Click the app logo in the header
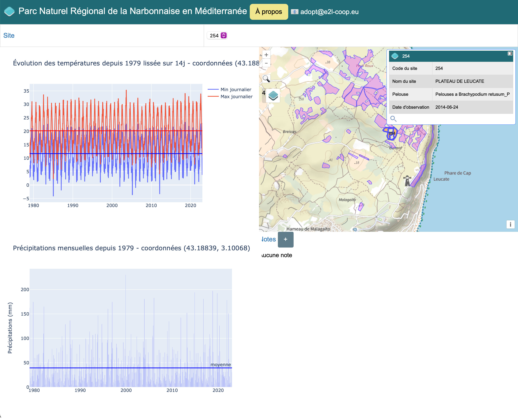The width and height of the screenshot is (518, 420). [x=9, y=11]
